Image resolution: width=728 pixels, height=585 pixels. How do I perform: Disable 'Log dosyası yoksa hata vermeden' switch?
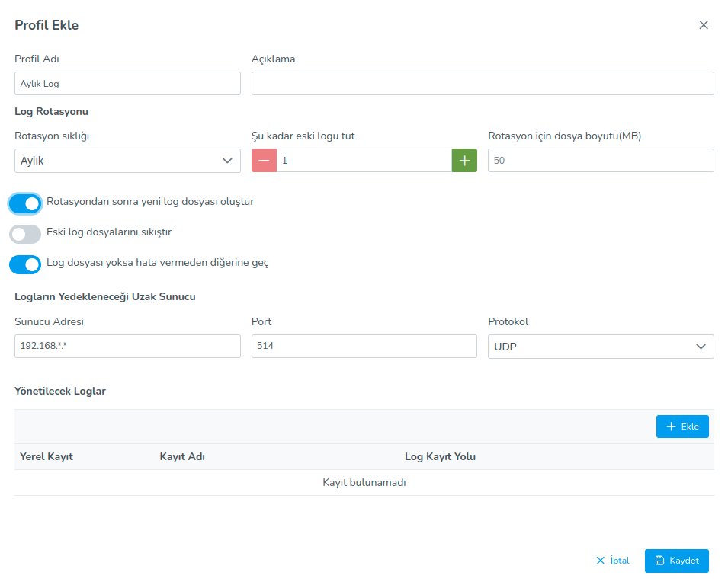[25, 264]
